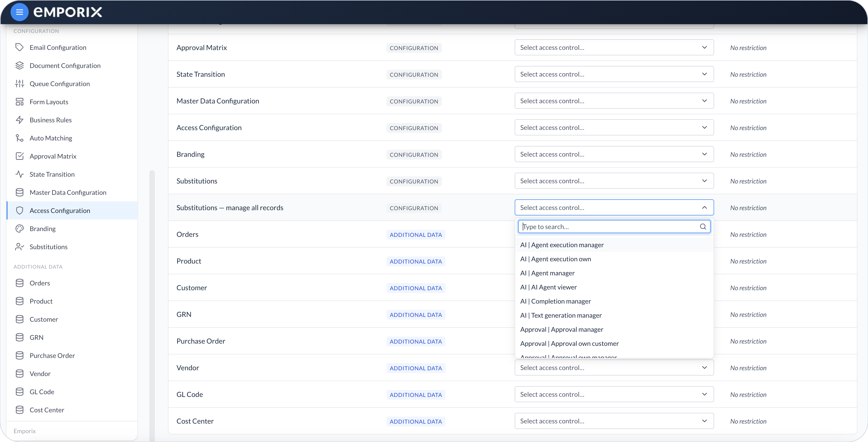Click the Business Rules lightning icon
The height and width of the screenshot is (442, 868).
(x=20, y=120)
